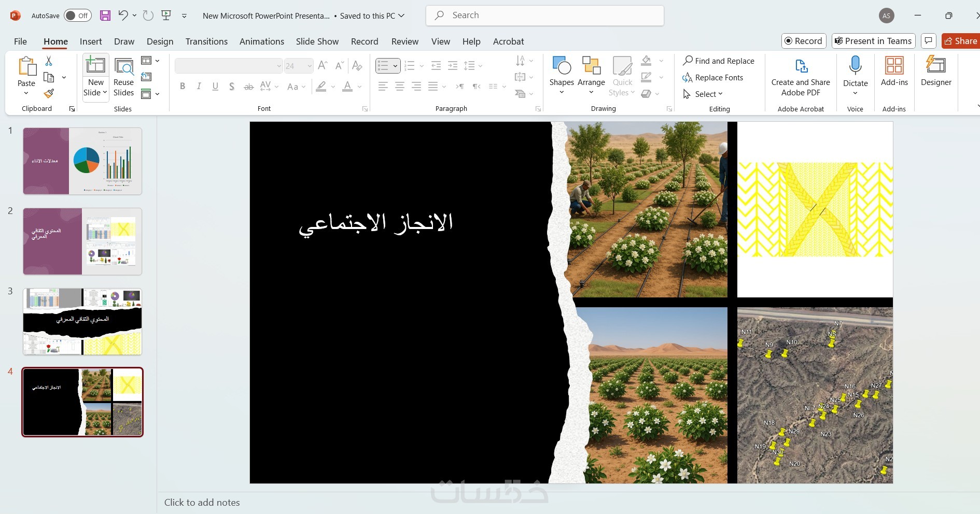Toggle Text Shadow formatting
The height and width of the screenshot is (514, 980).
pyautogui.click(x=232, y=87)
